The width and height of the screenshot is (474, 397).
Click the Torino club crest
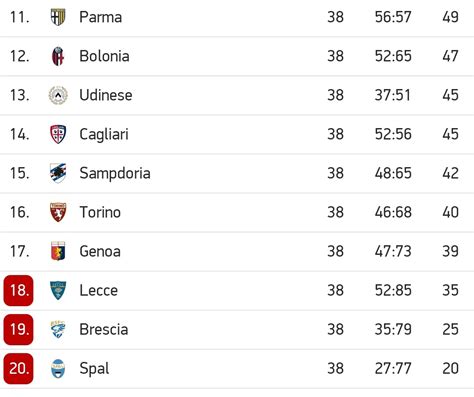58,212
